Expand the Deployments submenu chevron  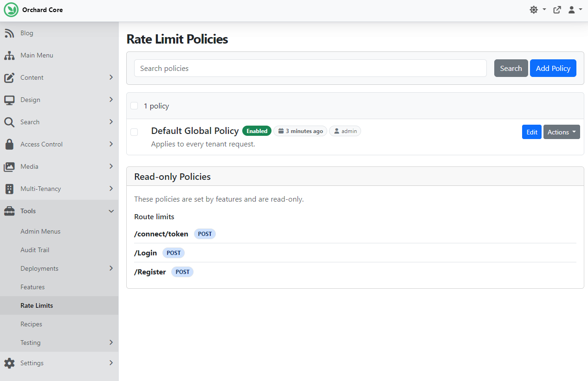[111, 268]
